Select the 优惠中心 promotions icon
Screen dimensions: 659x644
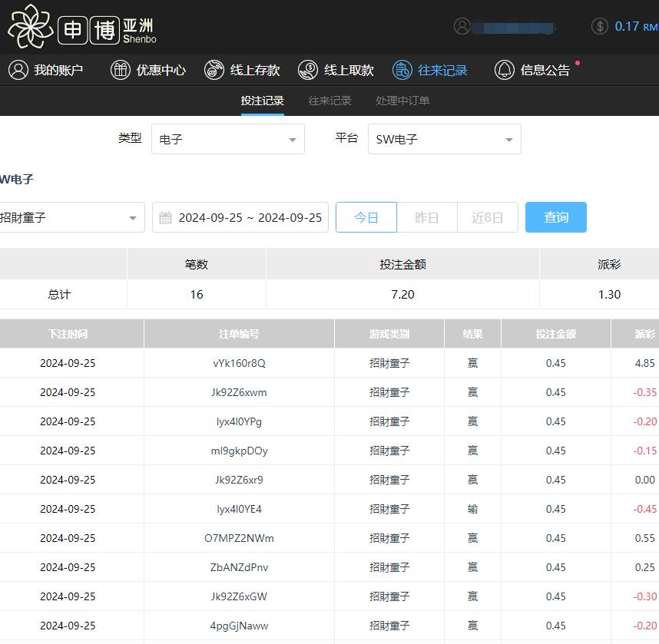[121, 70]
